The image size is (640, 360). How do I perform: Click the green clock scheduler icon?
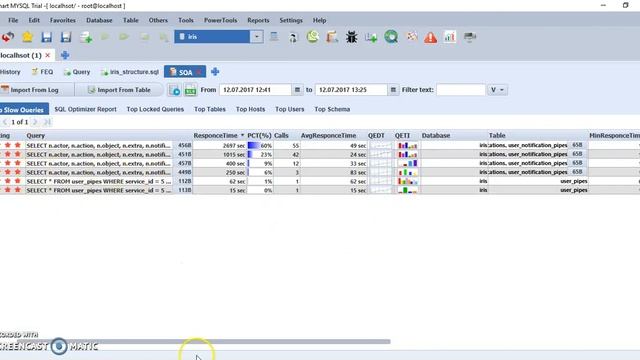313,37
